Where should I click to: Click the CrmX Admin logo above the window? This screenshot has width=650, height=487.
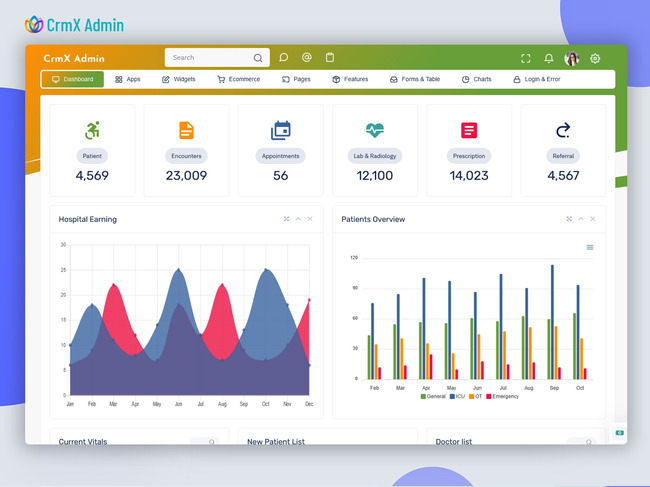(74, 25)
